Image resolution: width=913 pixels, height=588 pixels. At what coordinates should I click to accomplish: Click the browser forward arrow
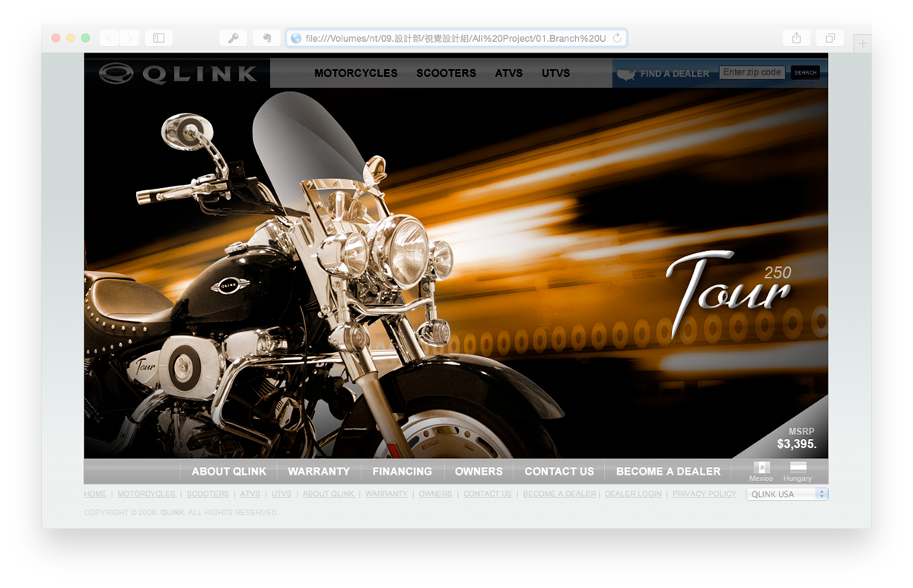(x=129, y=38)
